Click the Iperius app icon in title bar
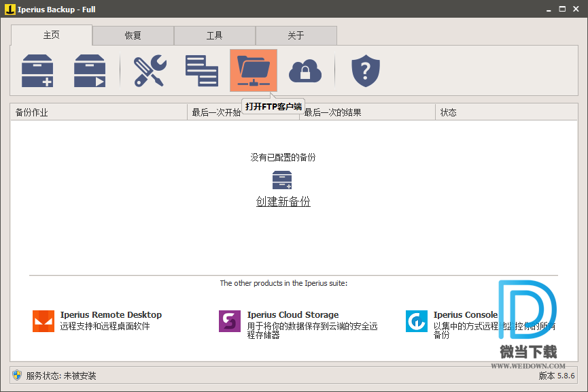The width and height of the screenshot is (588, 392). 10,9
